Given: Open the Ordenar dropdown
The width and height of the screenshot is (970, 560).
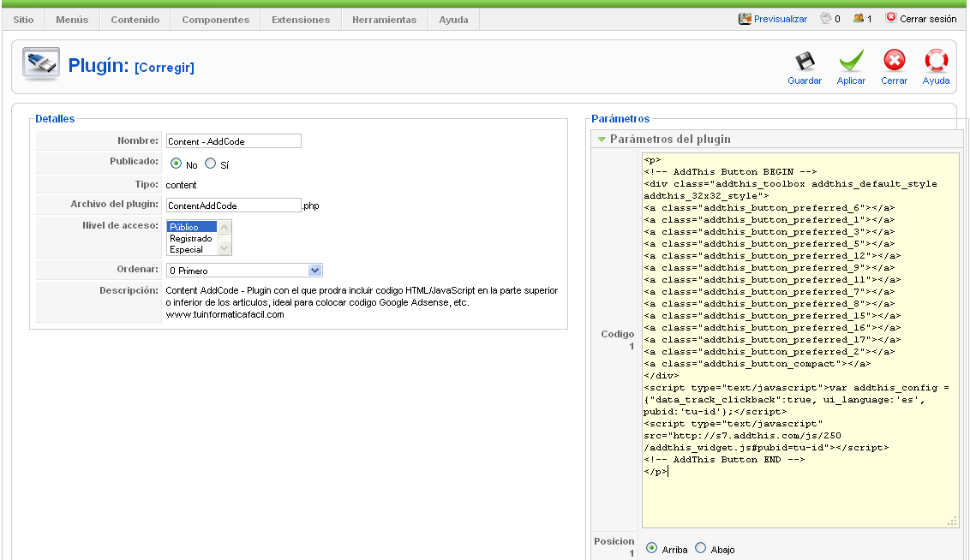Looking at the screenshot, I should (244, 270).
